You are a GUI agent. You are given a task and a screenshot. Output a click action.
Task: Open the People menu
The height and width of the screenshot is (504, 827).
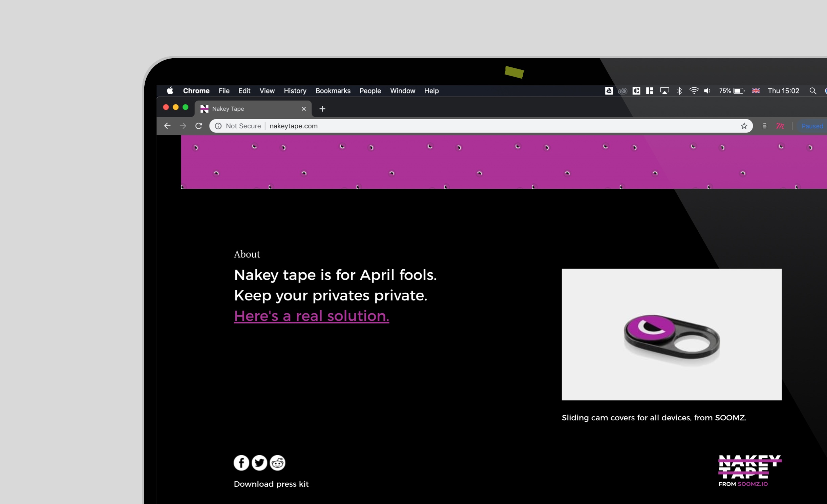click(370, 91)
